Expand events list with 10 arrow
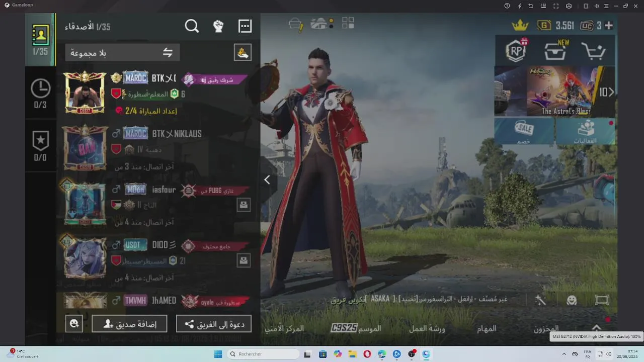The height and width of the screenshot is (362, 644). pos(606,92)
